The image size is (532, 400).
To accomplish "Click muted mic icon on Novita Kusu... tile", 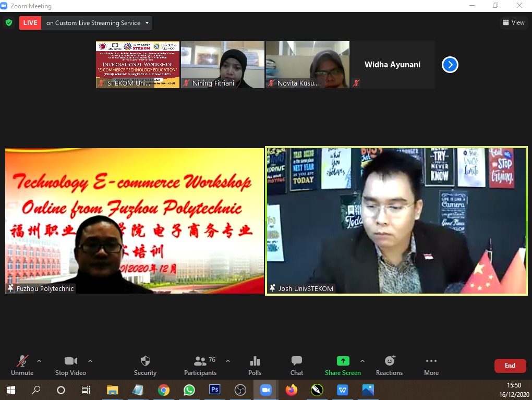I will click(271, 83).
